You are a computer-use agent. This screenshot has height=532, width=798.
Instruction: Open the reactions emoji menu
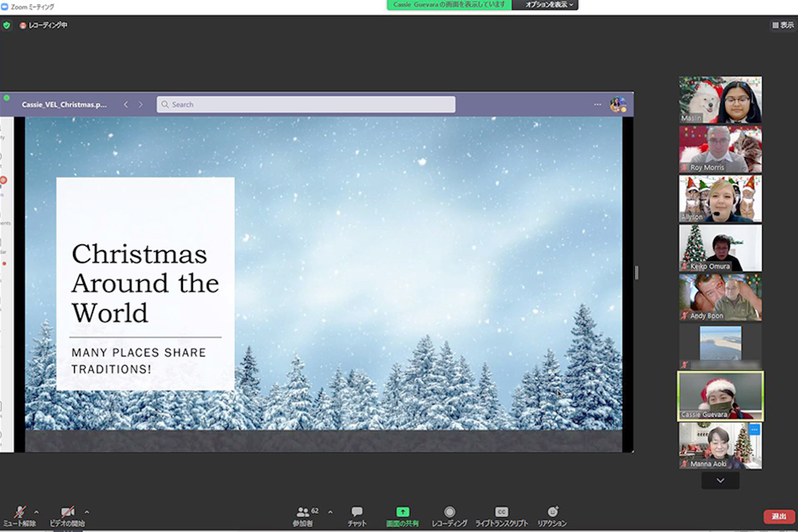(x=552, y=515)
